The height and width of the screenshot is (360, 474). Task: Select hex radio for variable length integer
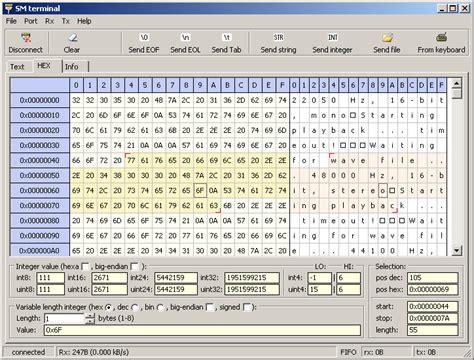click(108, 307)
